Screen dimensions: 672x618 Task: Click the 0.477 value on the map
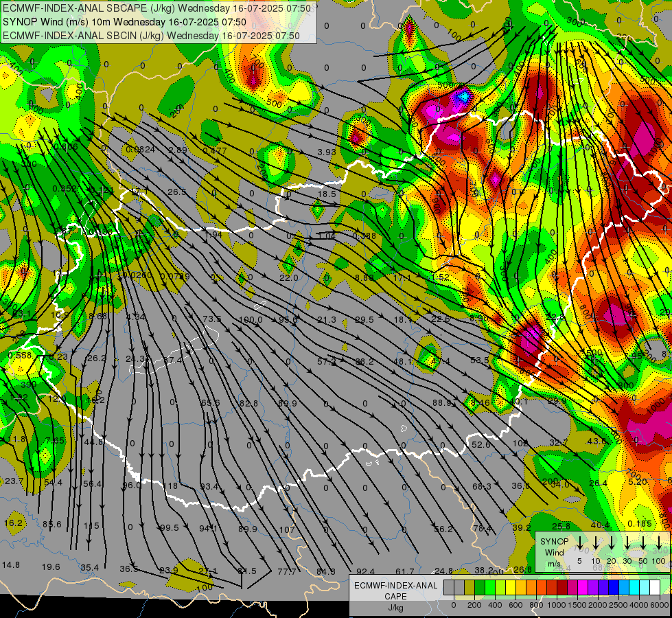pos(215,150)
